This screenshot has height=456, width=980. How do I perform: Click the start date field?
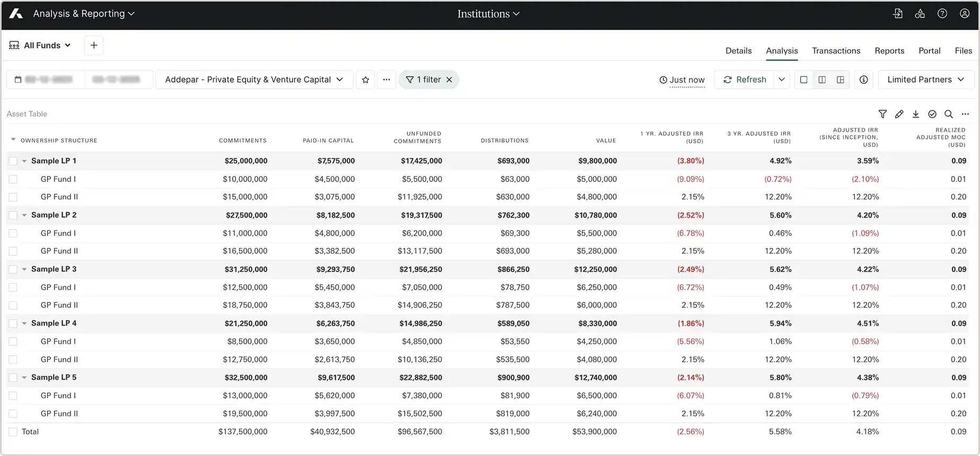(48, 80)
